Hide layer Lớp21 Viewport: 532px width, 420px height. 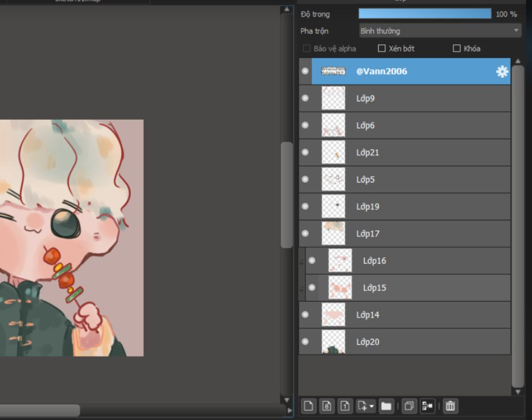[x=305, y=152]
